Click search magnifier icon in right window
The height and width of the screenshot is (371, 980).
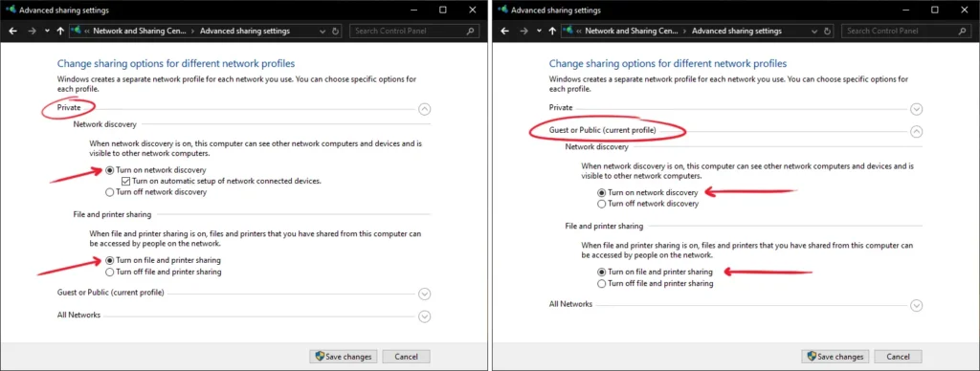[963, 32]
